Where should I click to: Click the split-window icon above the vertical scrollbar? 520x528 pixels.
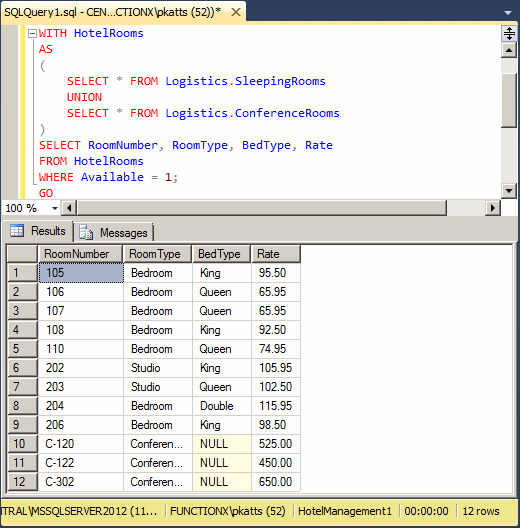pyautogui.click(x=509, y=34)
